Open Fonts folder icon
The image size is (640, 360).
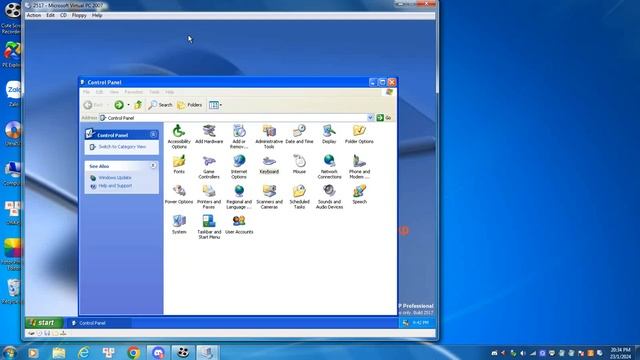coord(179,164)
